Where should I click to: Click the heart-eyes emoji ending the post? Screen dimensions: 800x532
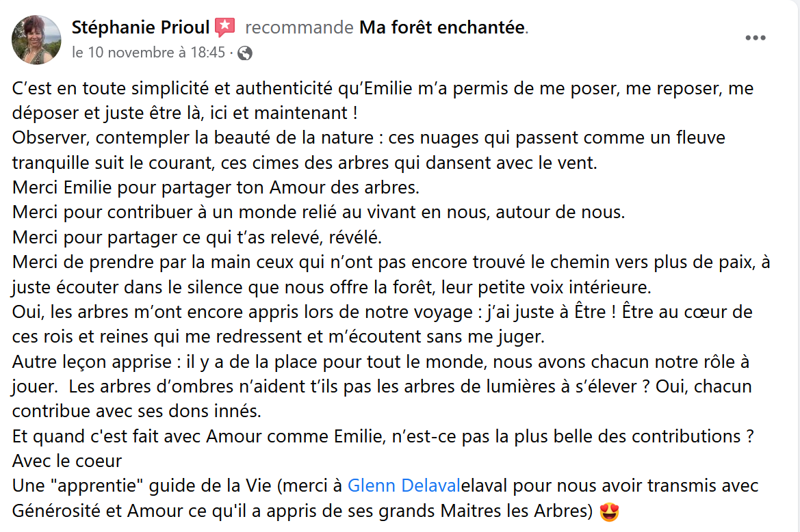(x=609, y=511)
